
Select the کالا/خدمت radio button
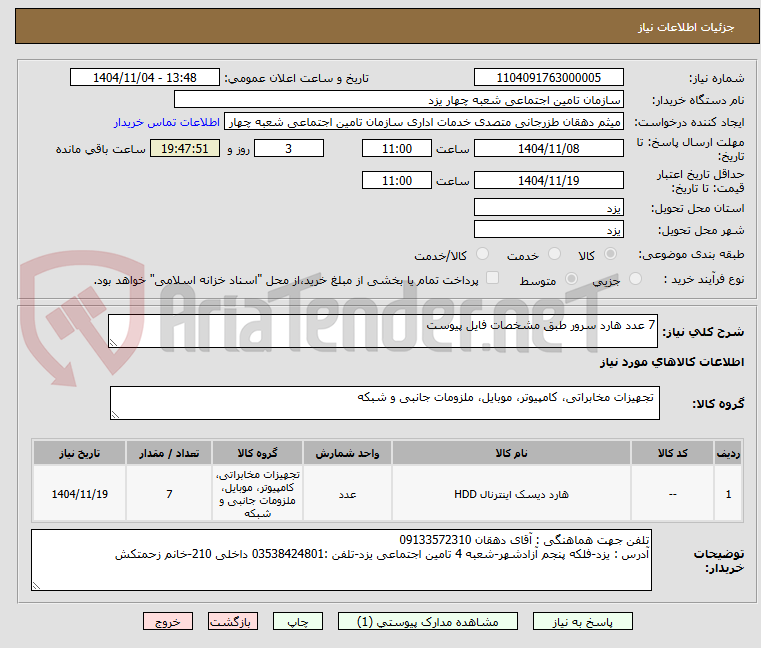(482, 254)
